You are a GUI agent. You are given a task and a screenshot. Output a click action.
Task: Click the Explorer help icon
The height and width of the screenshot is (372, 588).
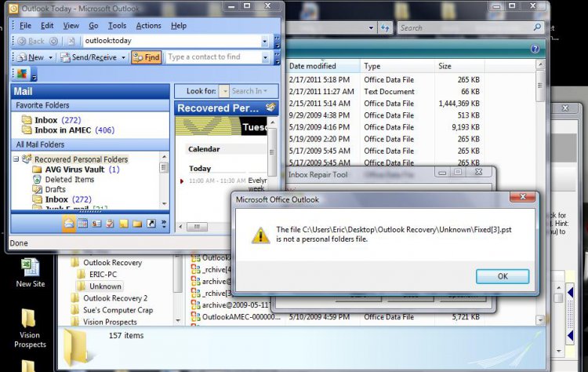click(x=535, y=49)
